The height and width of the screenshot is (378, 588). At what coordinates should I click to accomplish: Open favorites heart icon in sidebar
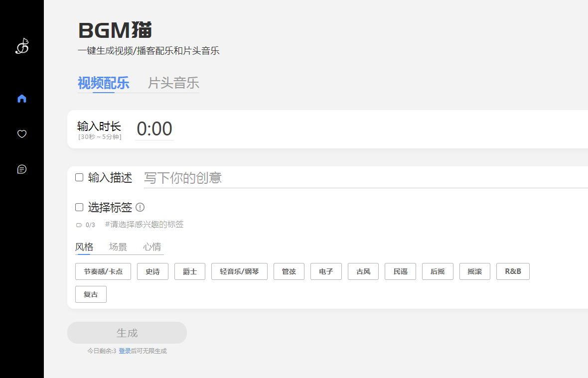22,134
